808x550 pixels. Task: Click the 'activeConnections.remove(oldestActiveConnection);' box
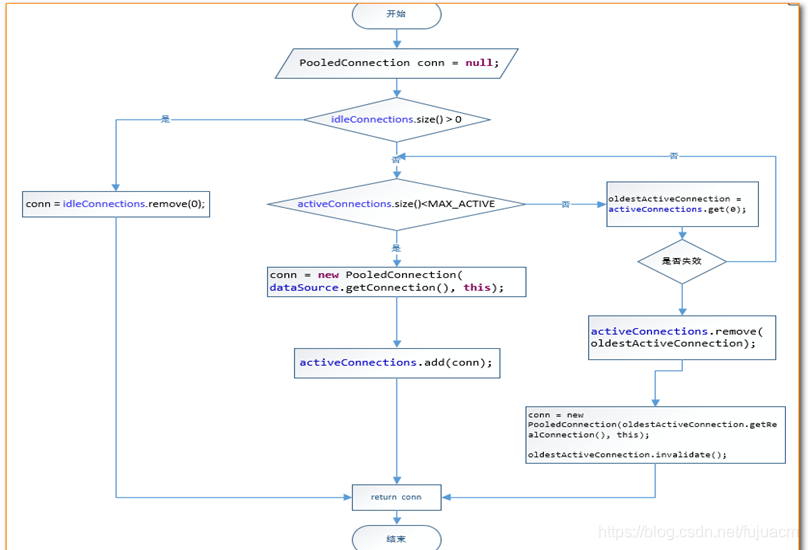coord(682,338)
